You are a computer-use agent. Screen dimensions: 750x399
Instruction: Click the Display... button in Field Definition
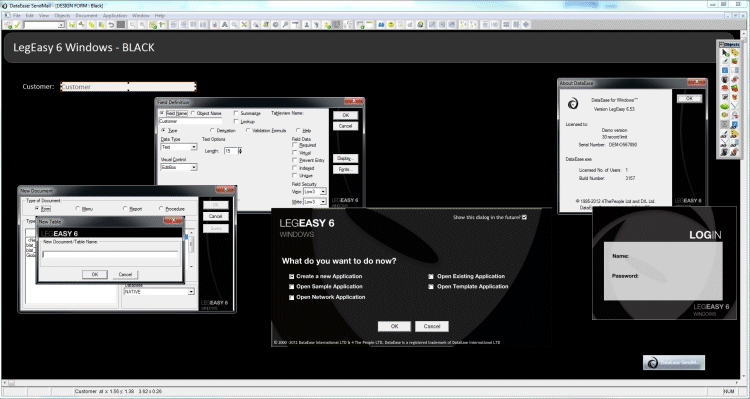[345, 158]
